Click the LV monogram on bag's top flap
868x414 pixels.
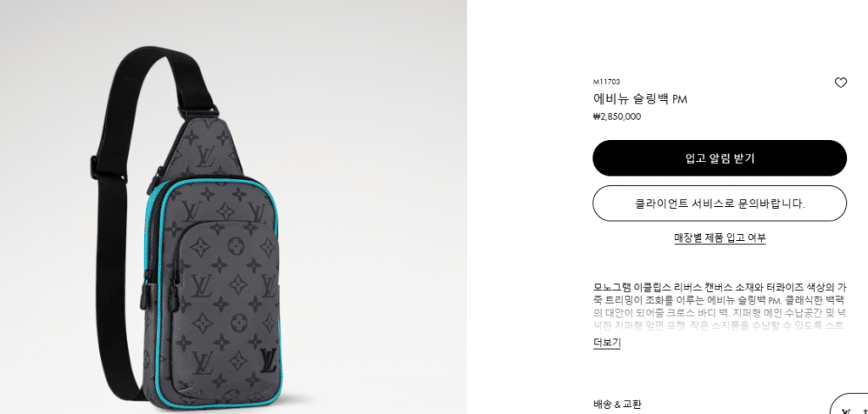[x=206, y=156]
